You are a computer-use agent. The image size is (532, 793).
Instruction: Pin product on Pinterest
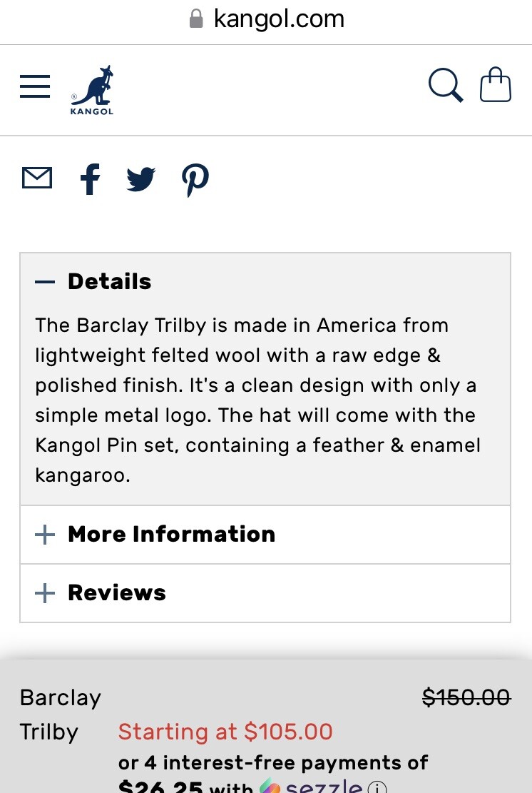195,179
